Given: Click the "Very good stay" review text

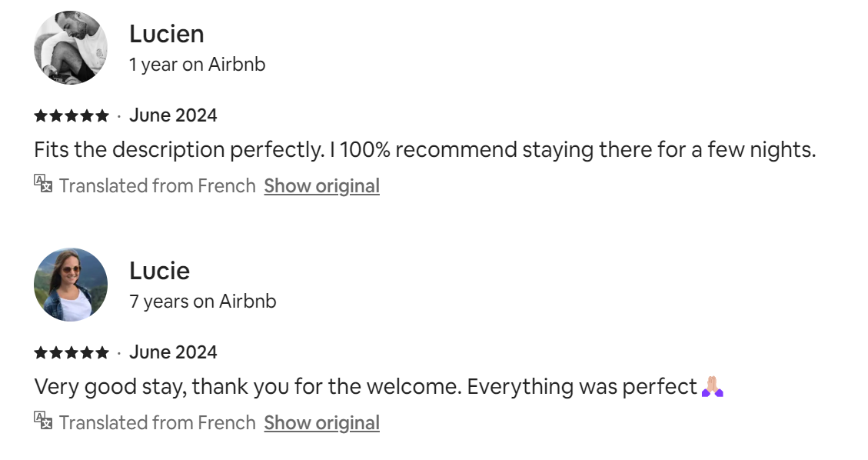Looking at the screenshot, I should 365,386.
